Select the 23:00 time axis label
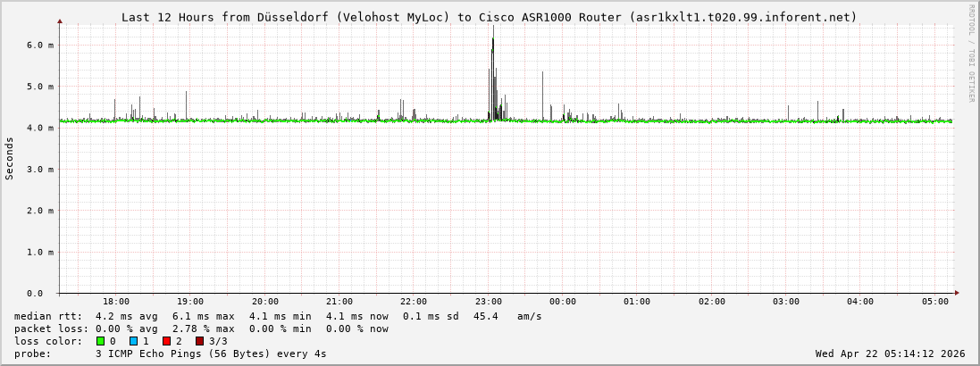Image resolution: width=980 pixels, height=366 pixels. (x=488, y=302)
